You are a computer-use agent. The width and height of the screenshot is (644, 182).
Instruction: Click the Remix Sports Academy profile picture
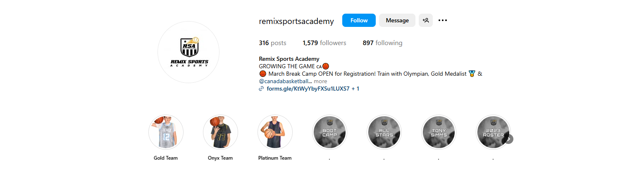point(188,52)
